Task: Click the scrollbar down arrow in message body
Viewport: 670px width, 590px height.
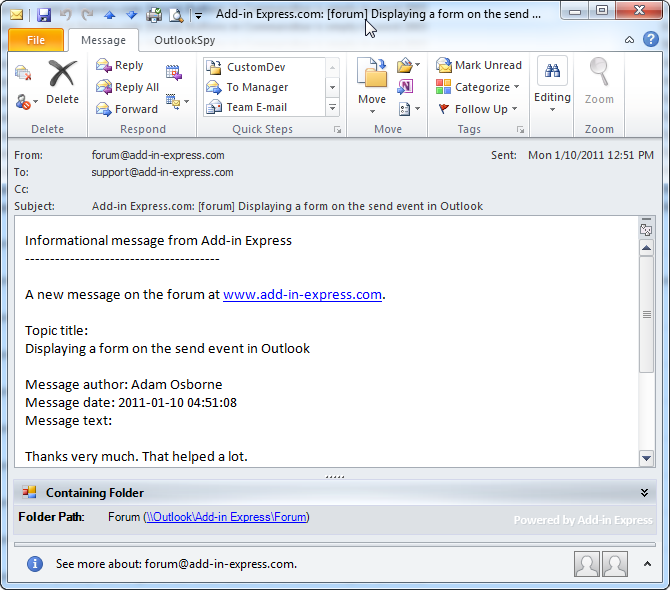Action: coord(646,458)
